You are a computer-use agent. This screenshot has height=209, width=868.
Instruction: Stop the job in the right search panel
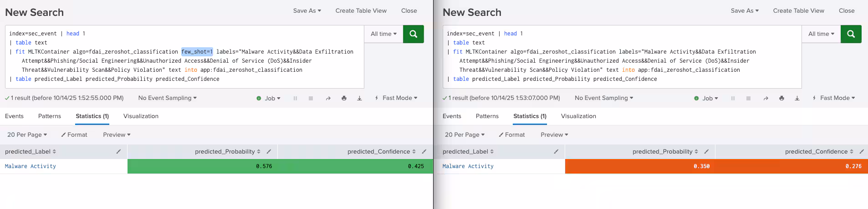[748, 98]
